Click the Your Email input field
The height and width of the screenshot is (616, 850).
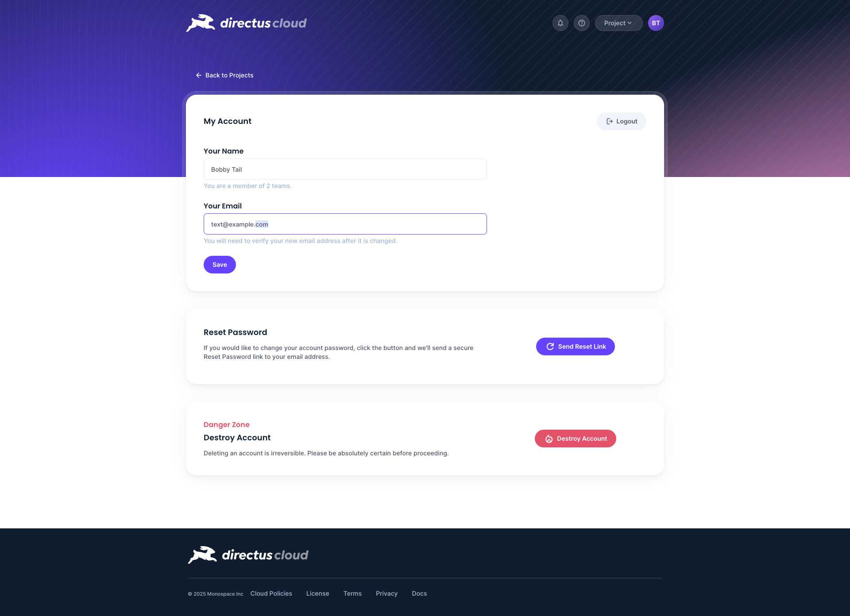345,223
